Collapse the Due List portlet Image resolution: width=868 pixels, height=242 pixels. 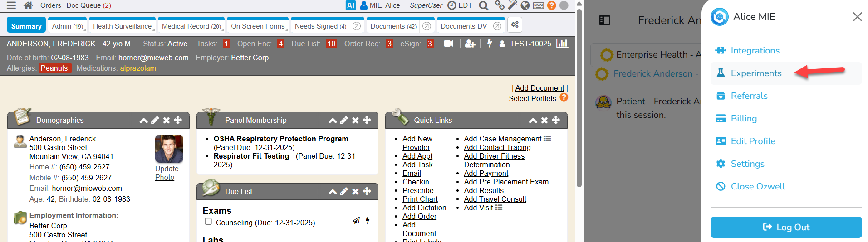[x=333, y=192]
